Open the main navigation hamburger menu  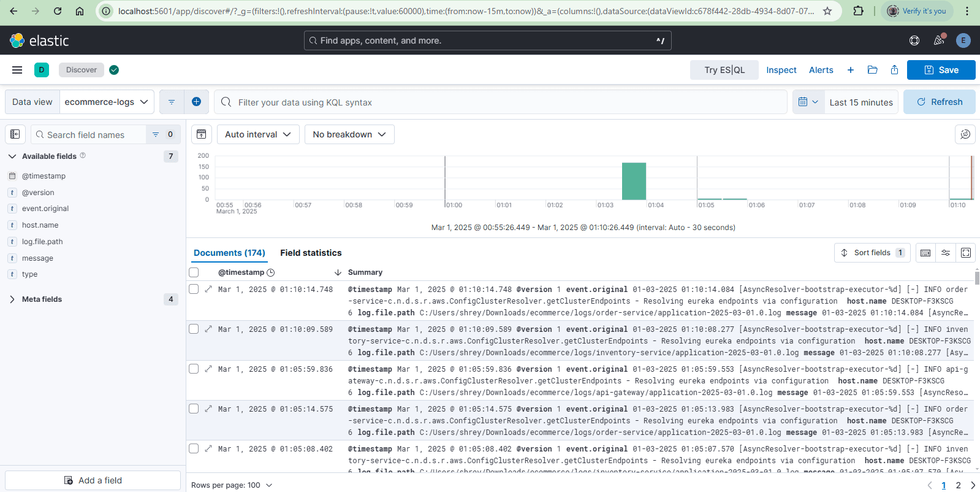click(x=17, y=70)
